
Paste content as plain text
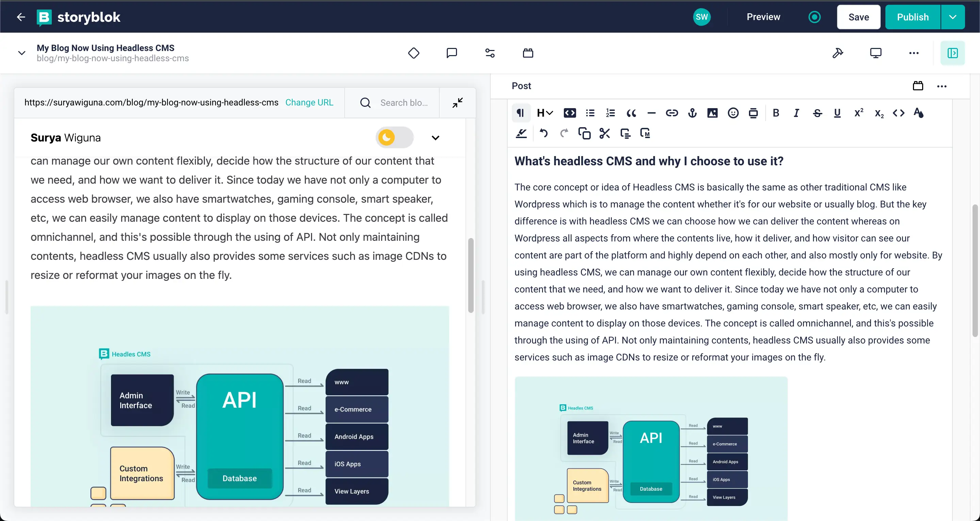coord(625,134)
